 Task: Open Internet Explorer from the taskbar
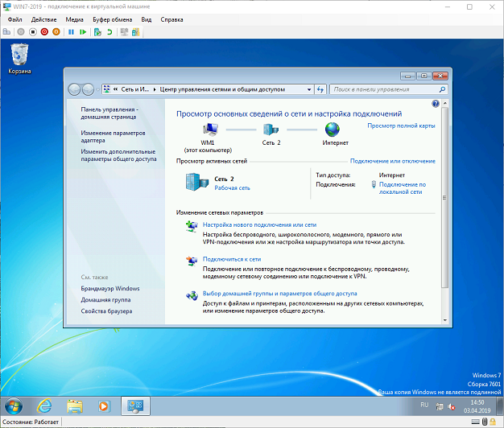[43, 406]
